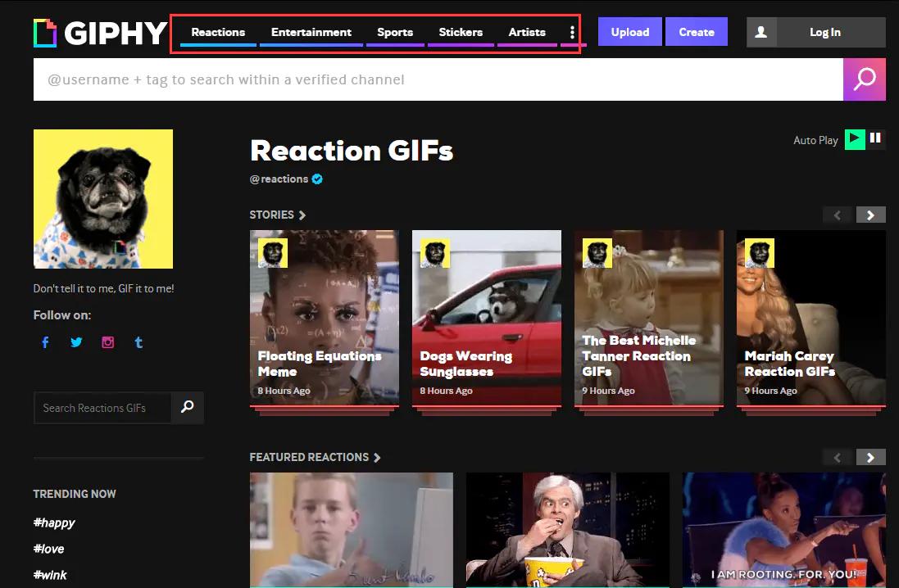
Task: Expand the FEATURED REACTIONS section heading
Action: click(315, 457)
